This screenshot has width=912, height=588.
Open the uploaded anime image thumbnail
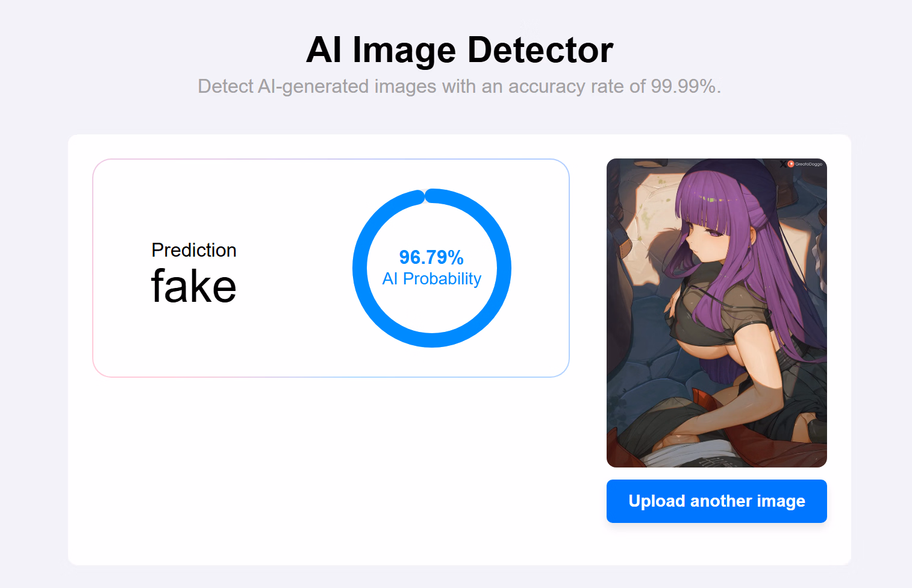click(x=716, y=313)
